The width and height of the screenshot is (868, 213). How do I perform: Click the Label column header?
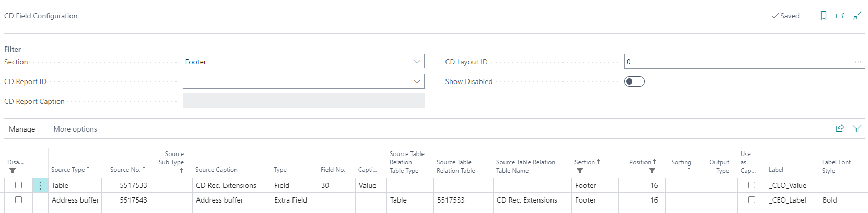point(776,170)
